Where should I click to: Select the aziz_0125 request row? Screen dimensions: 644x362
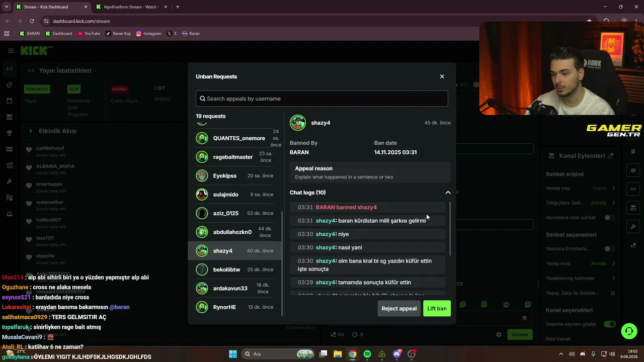(x=235, y=213)
